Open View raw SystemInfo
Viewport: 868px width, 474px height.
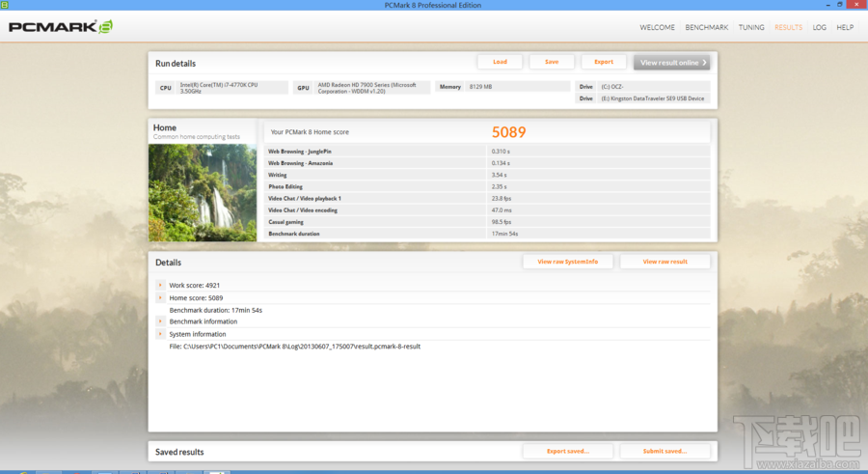pyautogui.click(x=567, y=262)
